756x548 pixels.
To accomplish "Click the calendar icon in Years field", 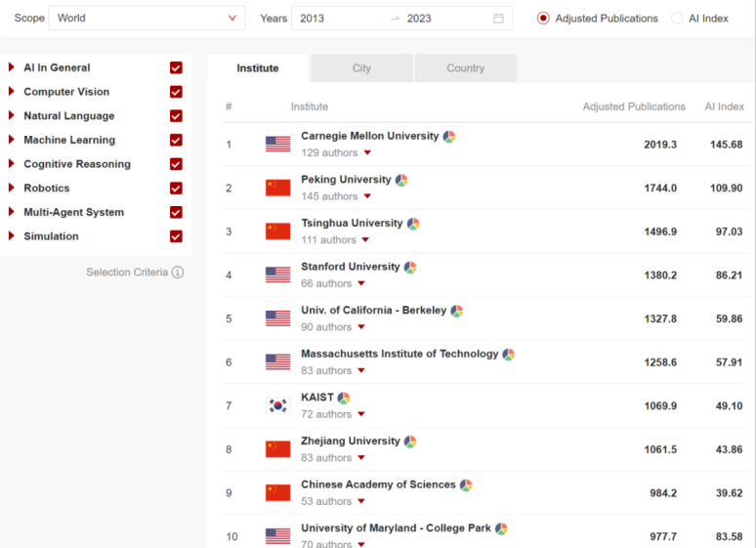I will [x=498, y=19].
